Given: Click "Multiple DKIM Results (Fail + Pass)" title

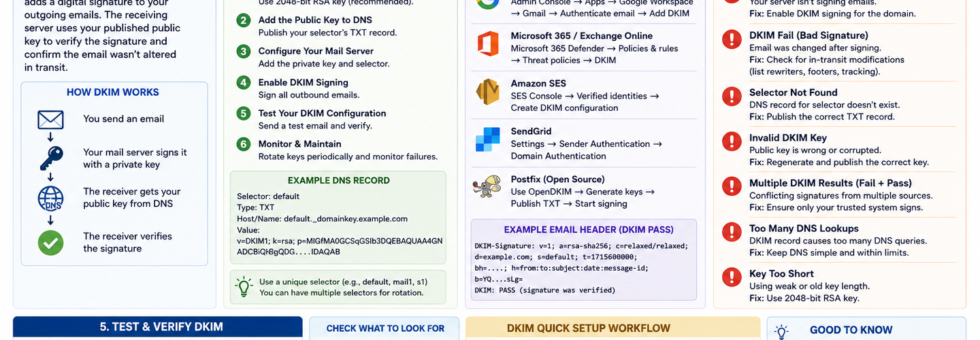Looking at the screenshot, I should [x=830, y=183].
